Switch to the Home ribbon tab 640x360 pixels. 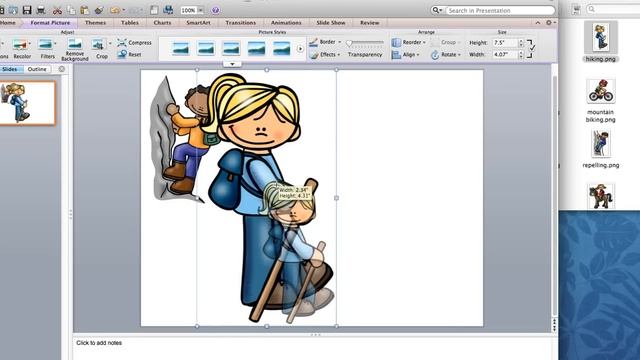tap(8, 23)
